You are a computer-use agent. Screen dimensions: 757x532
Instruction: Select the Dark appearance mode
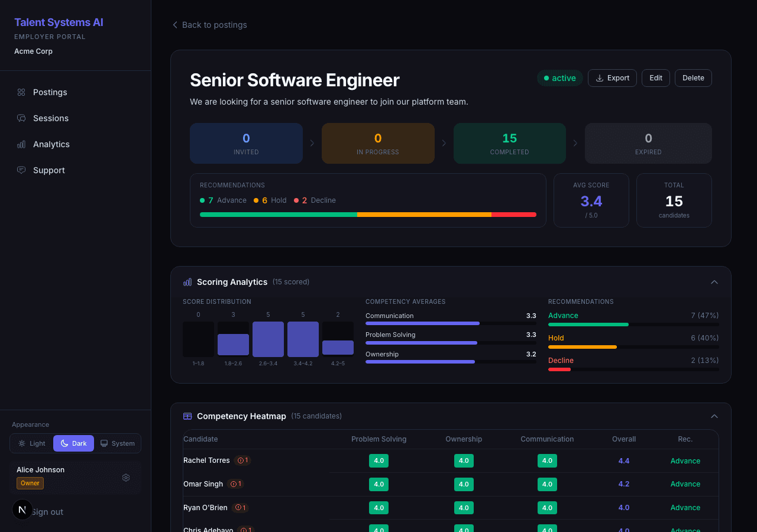pos(73,443)
